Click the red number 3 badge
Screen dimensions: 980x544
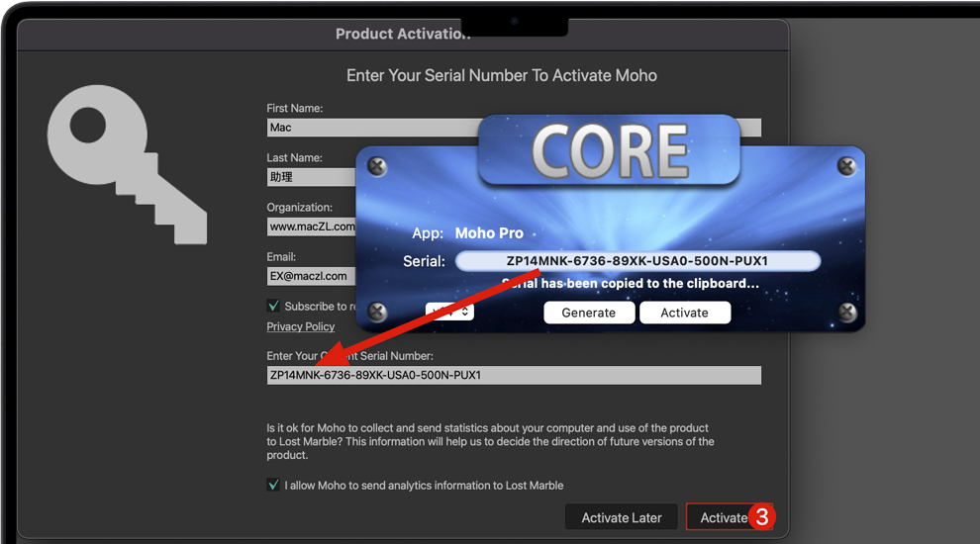(x=761, y=517)
